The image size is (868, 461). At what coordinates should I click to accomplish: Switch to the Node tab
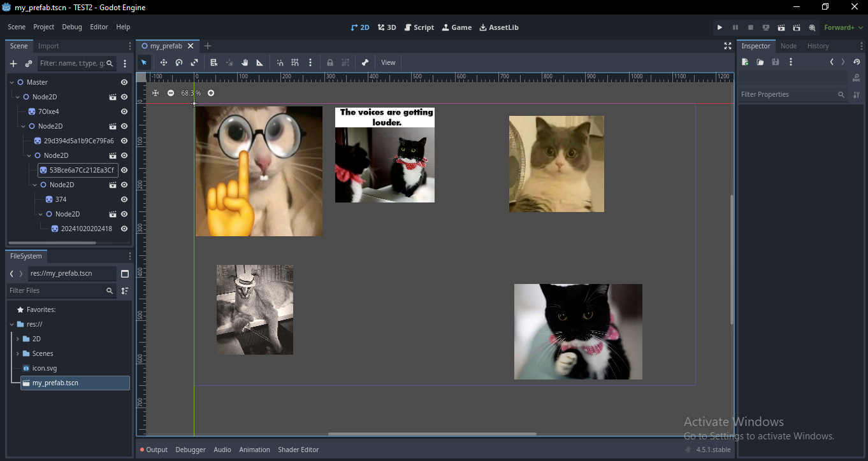788,46
